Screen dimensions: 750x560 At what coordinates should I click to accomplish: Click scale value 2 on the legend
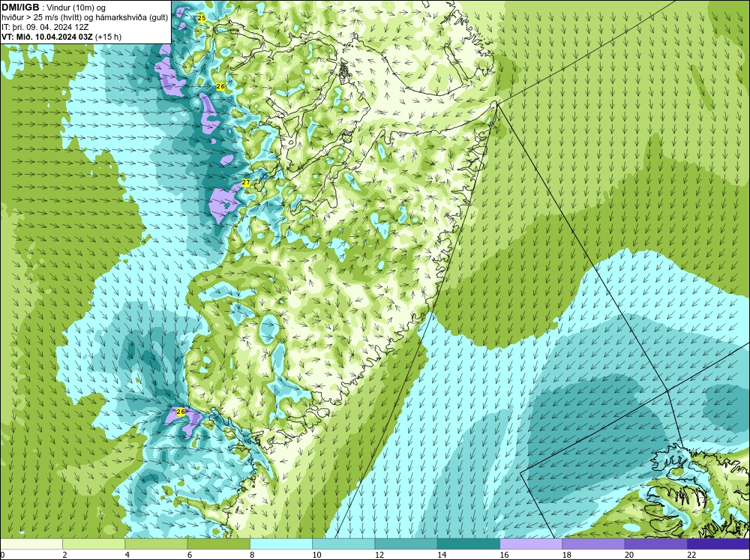click(64, 555)
